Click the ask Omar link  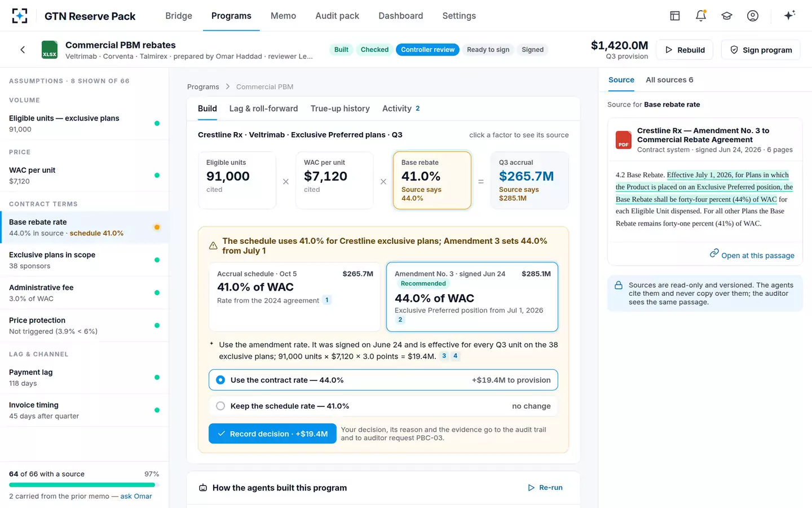(x=136, y=496)
